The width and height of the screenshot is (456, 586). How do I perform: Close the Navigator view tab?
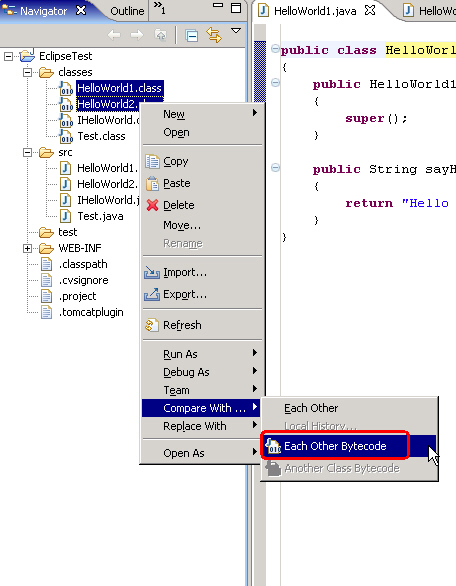click(x=81, y=10)
